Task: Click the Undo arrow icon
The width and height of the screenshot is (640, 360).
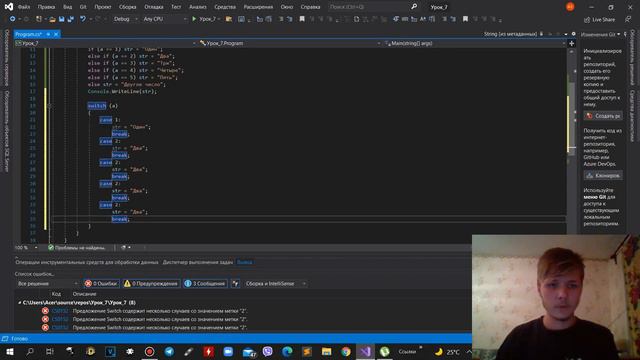Action: coord(83,19)
